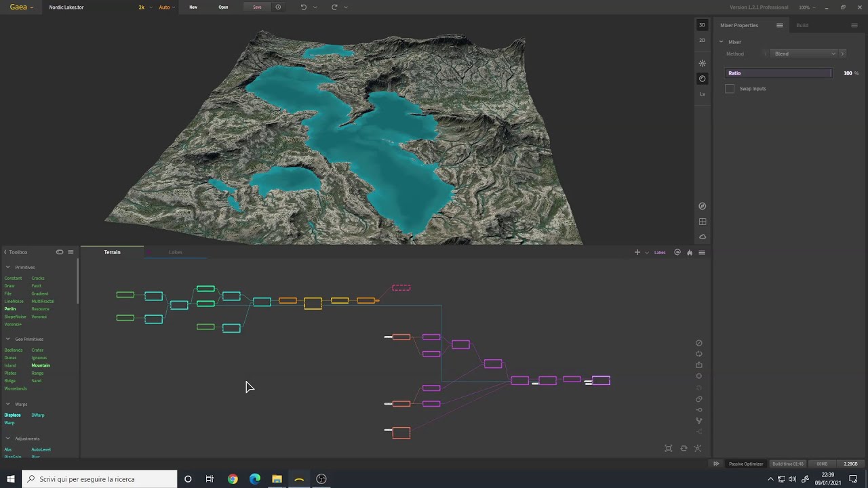This screenshot has width=868, height=488.
Task: Click the New button
Action: tap(193, 7)
